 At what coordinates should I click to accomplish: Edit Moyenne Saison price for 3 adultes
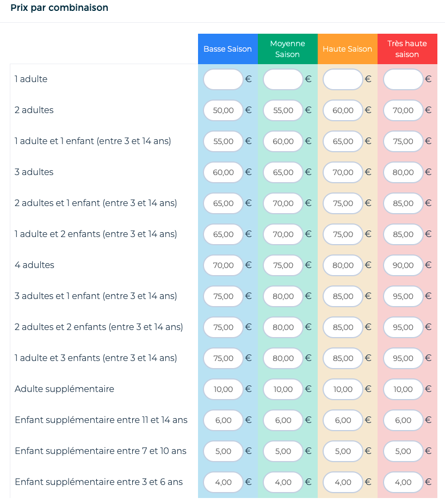point(283,172)
